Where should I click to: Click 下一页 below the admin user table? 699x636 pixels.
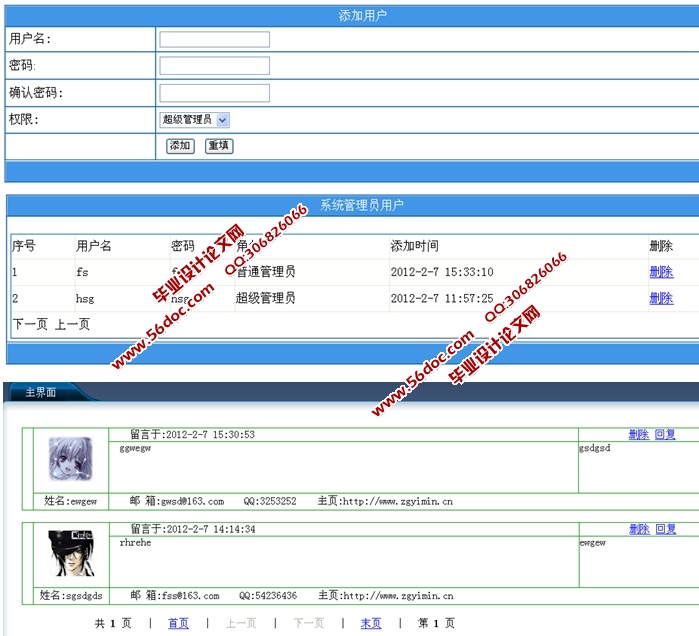click(x=30, y=324)
